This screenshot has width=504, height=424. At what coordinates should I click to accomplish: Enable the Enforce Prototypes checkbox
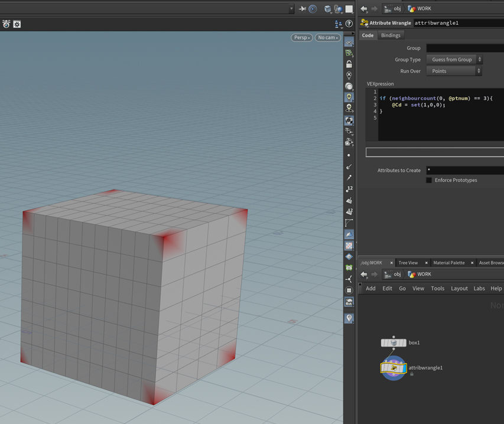[x=429, y=180]
